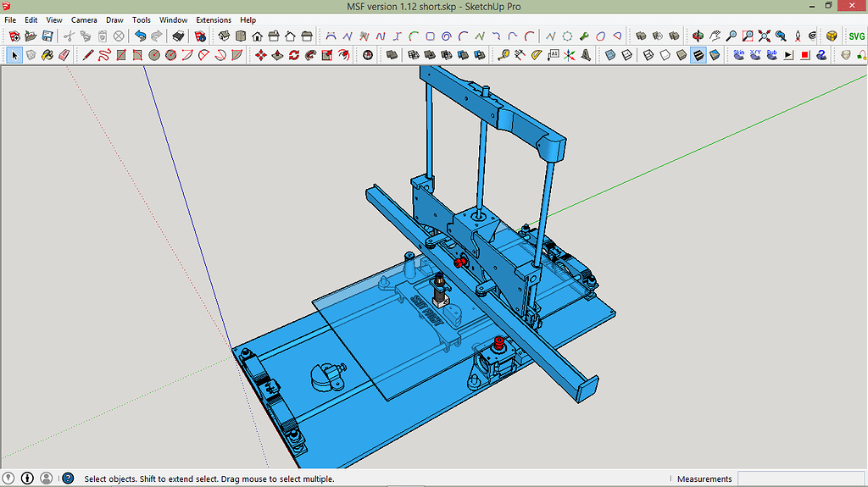Activate the Move tool
Screen dimensions: 868x487
(x=260, y=55)
